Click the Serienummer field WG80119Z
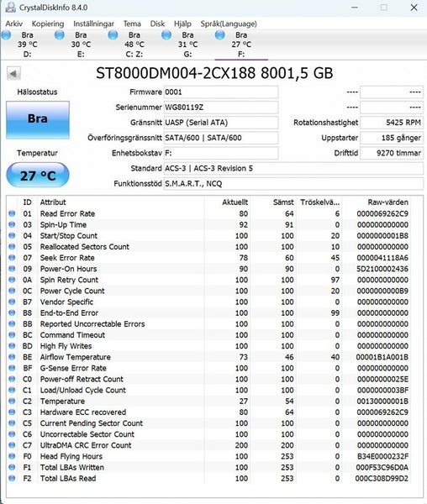The width and height of the screenshot is (427, 504). click(221, 108)
